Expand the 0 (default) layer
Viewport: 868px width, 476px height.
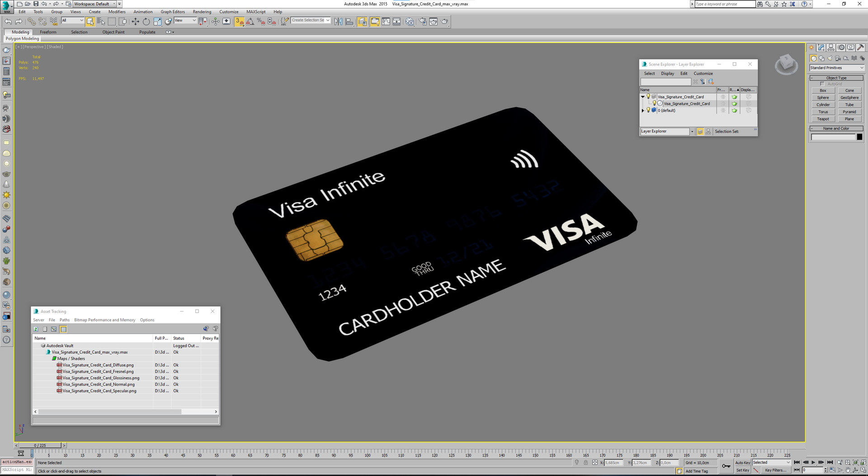(x=643, y=110)
